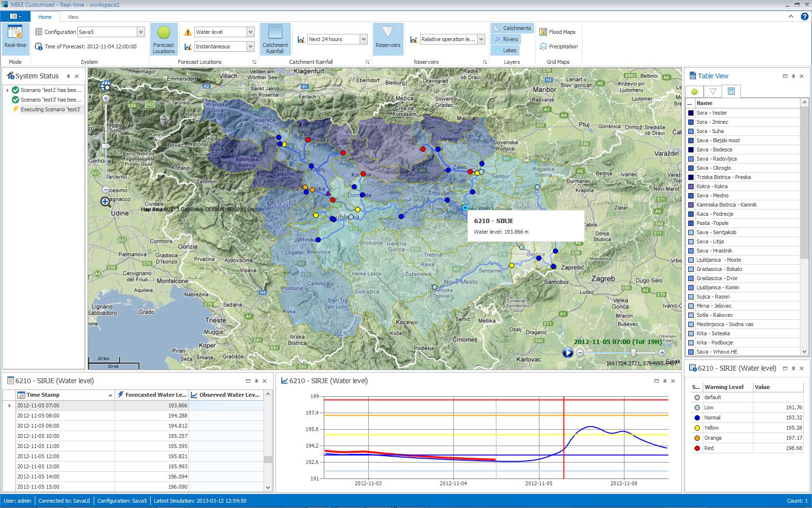The height and width of the screenshot is (508, 812).
Task: Select row 'Krka - Podbocje' in Table View
Action: click(x=743, y=343)
